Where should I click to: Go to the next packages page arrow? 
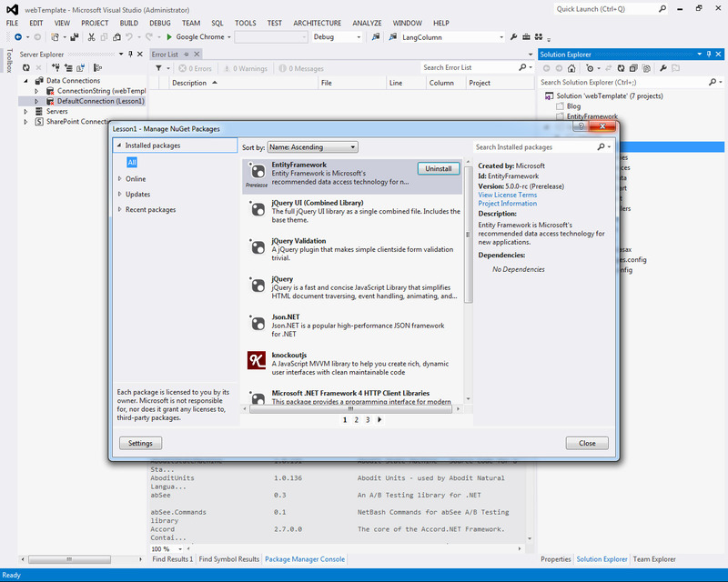(x=379, y=419)
